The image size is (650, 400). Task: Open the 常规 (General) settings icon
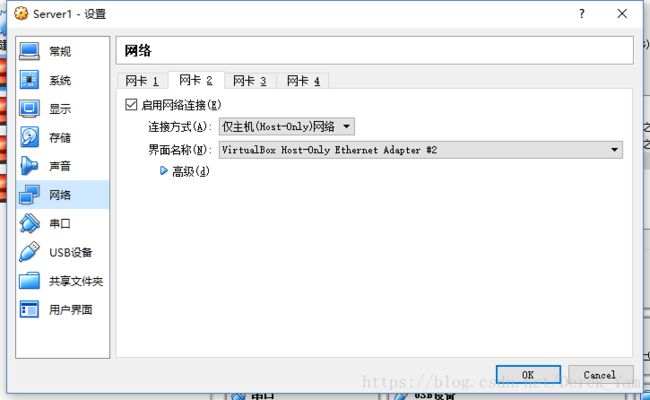tap(29, 51)
